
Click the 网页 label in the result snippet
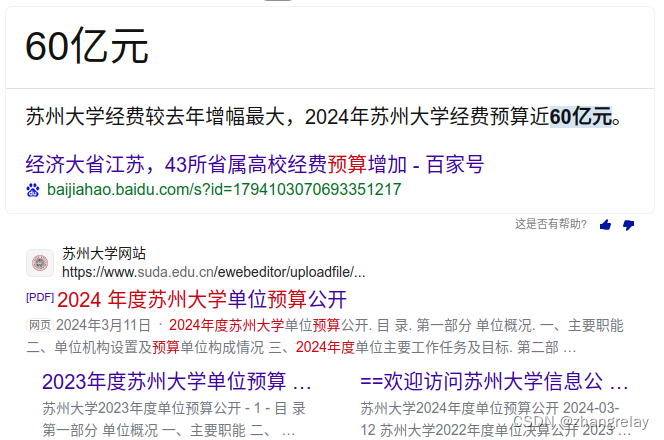click(40, 325)
